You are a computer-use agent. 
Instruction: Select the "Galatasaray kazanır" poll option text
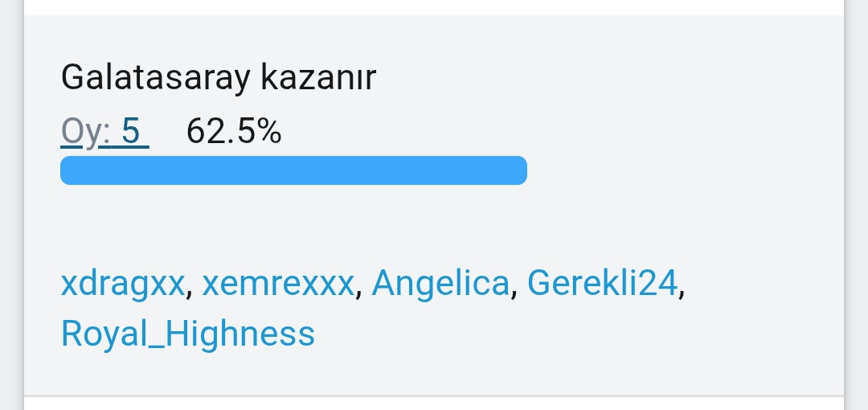coord(219,77)
